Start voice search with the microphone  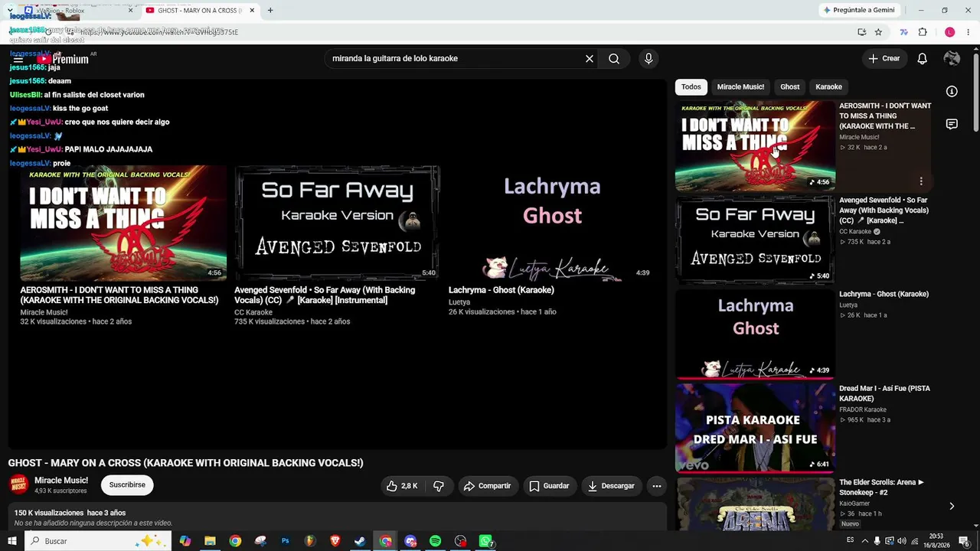point(648,59)
